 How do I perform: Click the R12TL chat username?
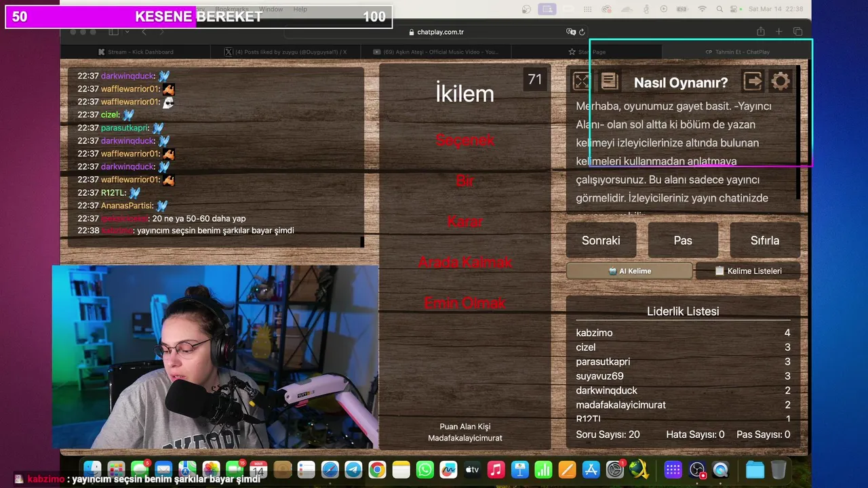click(113, 192)
